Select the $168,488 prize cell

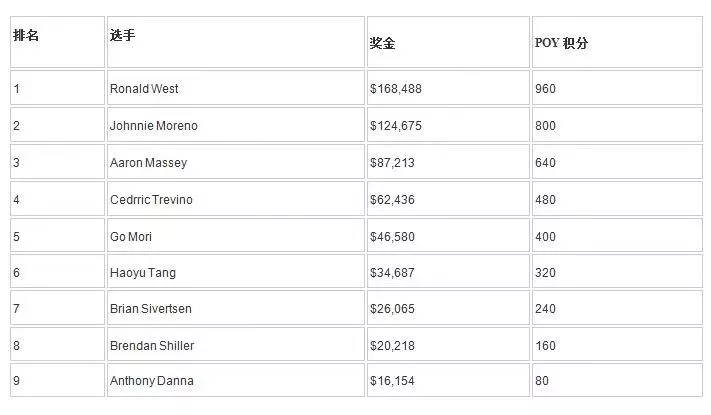pyautogui.click(x=448, y=88)
